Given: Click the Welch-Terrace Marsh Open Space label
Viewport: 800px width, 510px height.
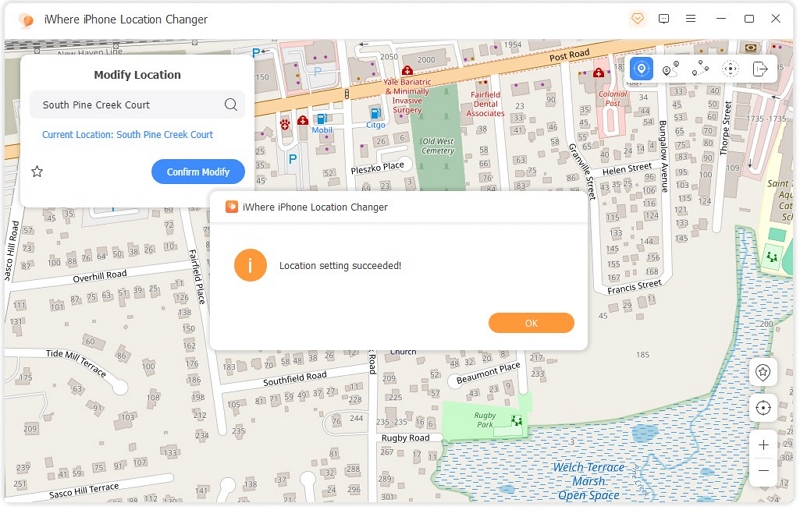Looking at the screenshot, I should [x=588, y=481].
